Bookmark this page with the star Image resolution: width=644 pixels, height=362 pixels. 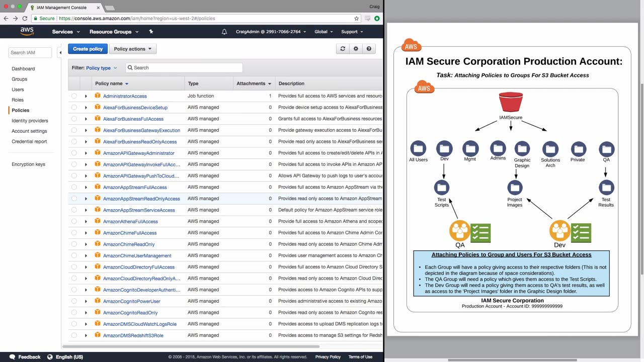click(356, 19)
